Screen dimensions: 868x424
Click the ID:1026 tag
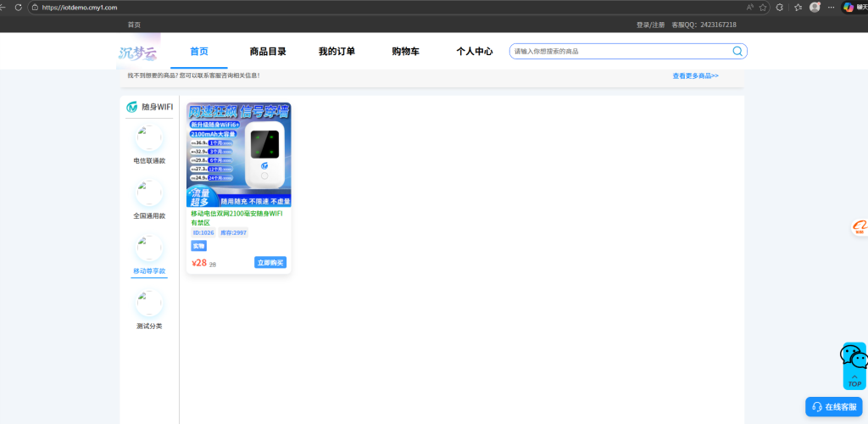pyautogui.click(x=203, y=232)
